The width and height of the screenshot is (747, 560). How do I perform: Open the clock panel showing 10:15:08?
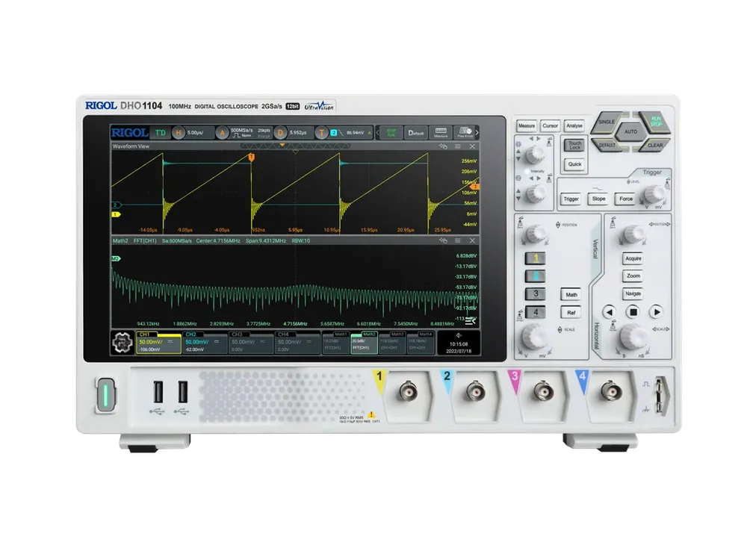pos(459,343)
